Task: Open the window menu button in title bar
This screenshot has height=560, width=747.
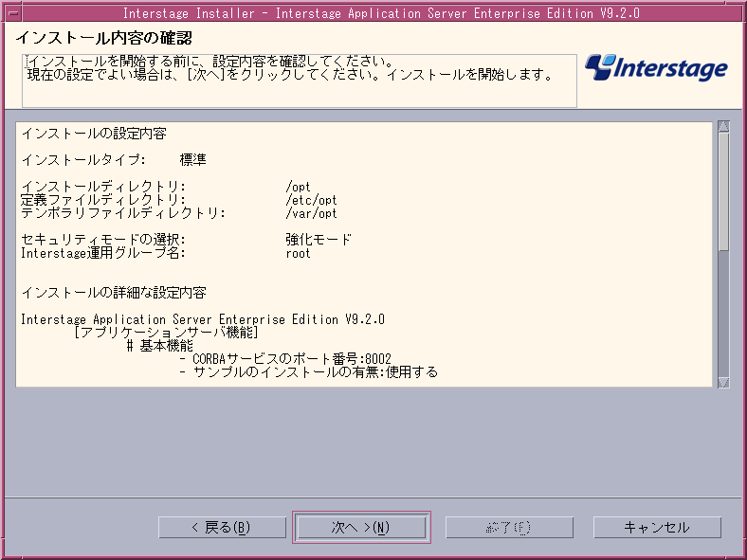Action: 13,13
